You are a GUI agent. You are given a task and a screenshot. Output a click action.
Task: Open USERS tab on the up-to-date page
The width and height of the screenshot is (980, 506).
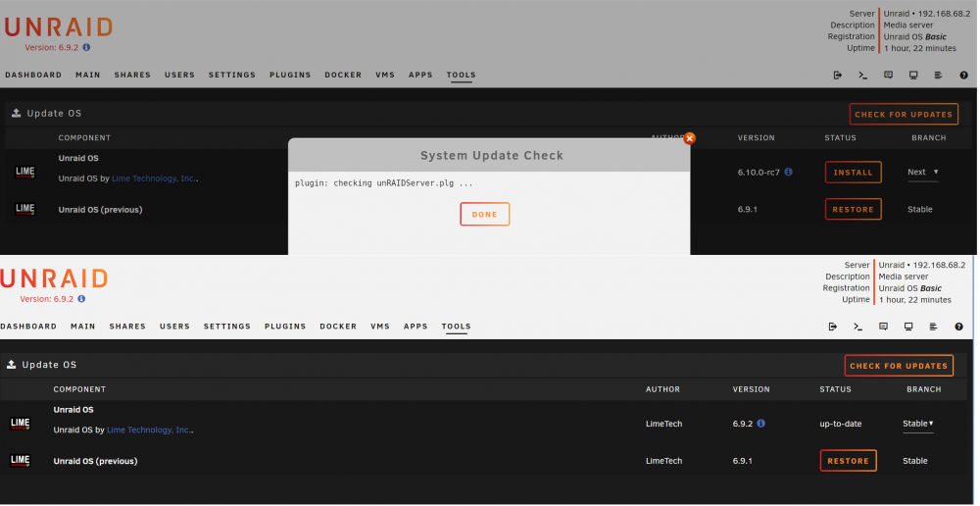pos(174,327)
